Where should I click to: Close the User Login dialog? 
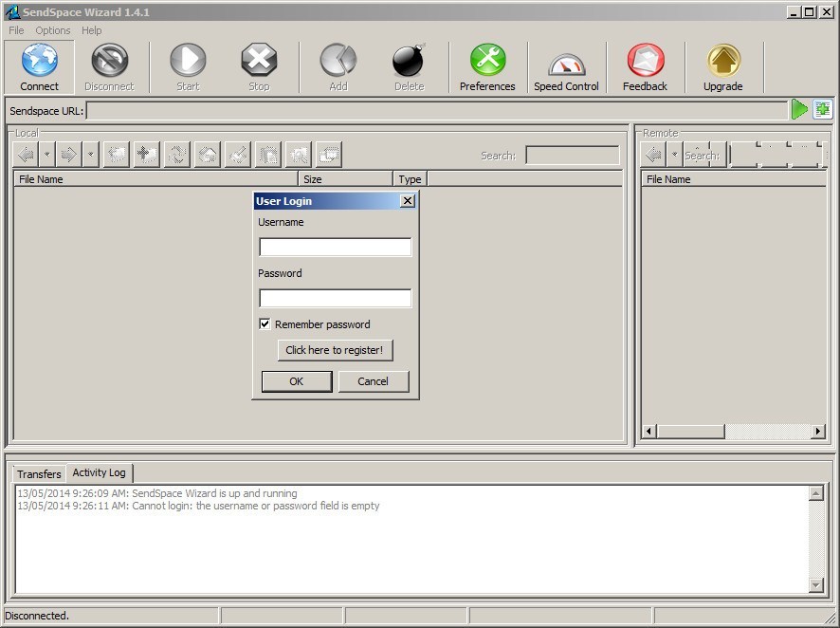[x=408, y=201]
